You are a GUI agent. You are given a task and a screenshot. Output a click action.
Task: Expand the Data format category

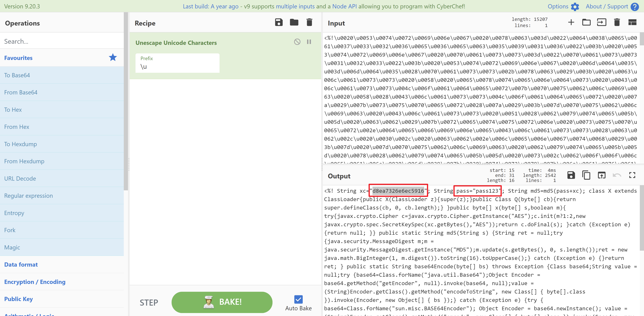tap(21, 265)
